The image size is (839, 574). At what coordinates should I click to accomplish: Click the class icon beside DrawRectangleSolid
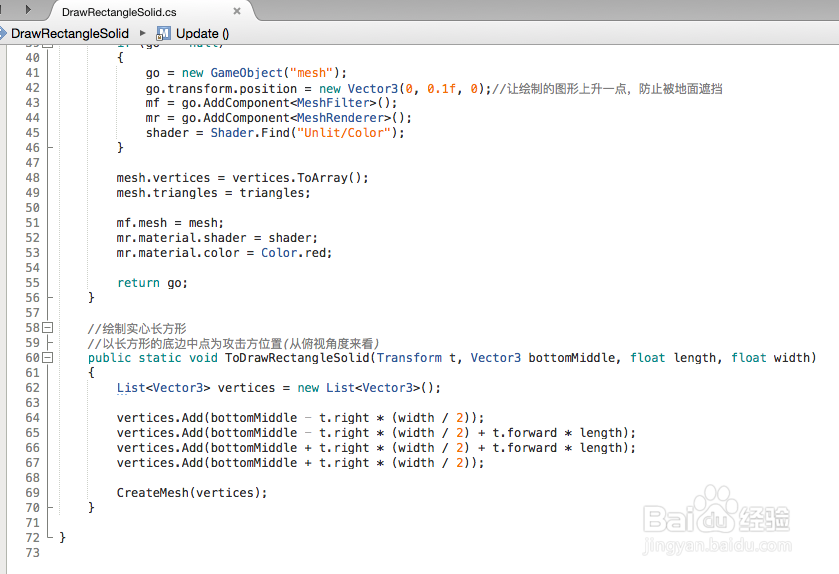click(x=3, y=34)
